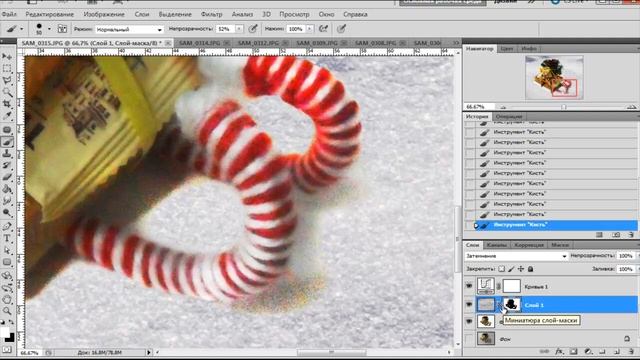640x360 pixels.
Task: Switch to the Маски panel tab
Action: (560, 245)
